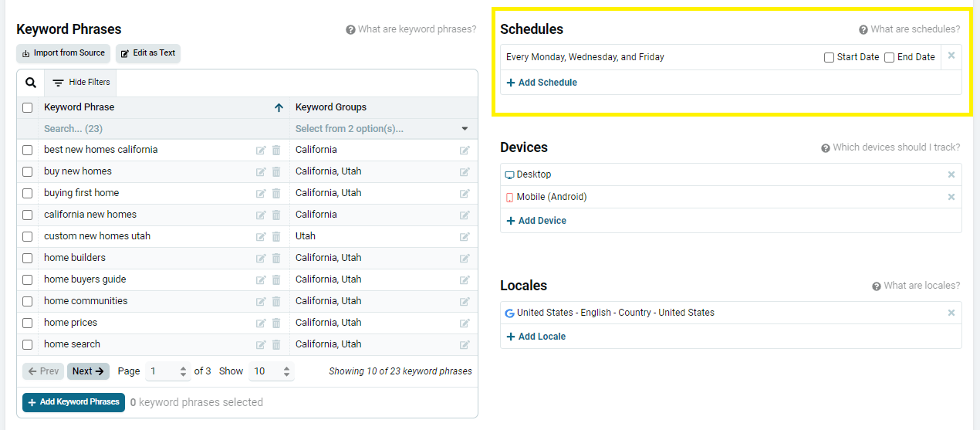This screenshot has width=980, height=430.
Task: Go to the Prev page
Action: coord(43,371)
